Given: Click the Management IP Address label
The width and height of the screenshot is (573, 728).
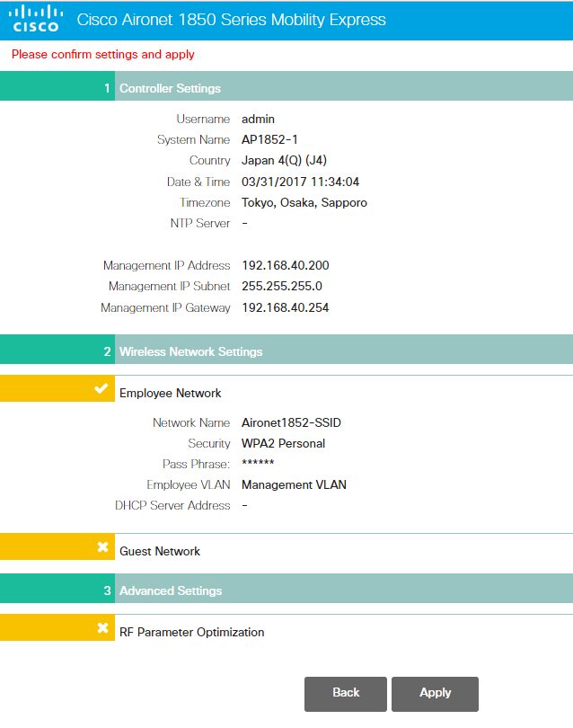Looking at the screenshot, I should coord(166,265).
